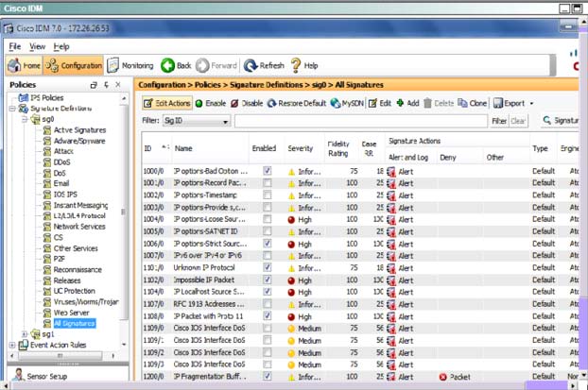
Task: Click the float panel icon in Policies header
Action: pyautogui.click(x=94, y=85)
